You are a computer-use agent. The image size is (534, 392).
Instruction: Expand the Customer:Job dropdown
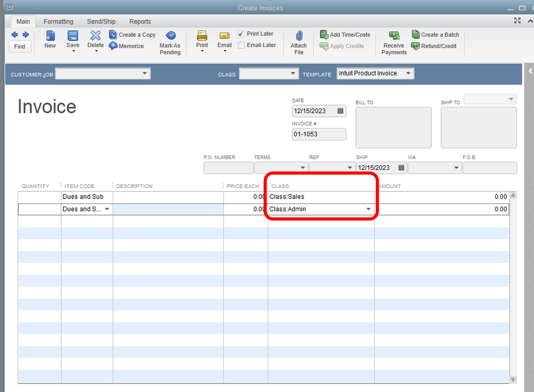coord(145,74)
